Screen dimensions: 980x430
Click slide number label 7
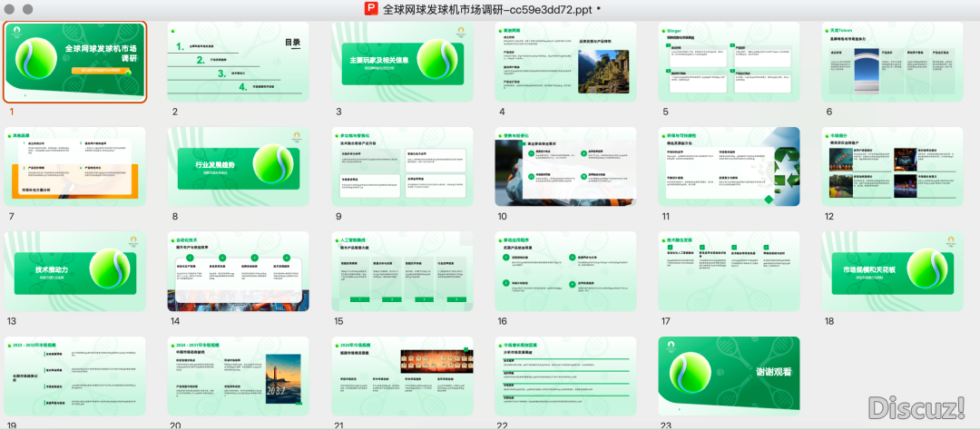pos(11,217)
